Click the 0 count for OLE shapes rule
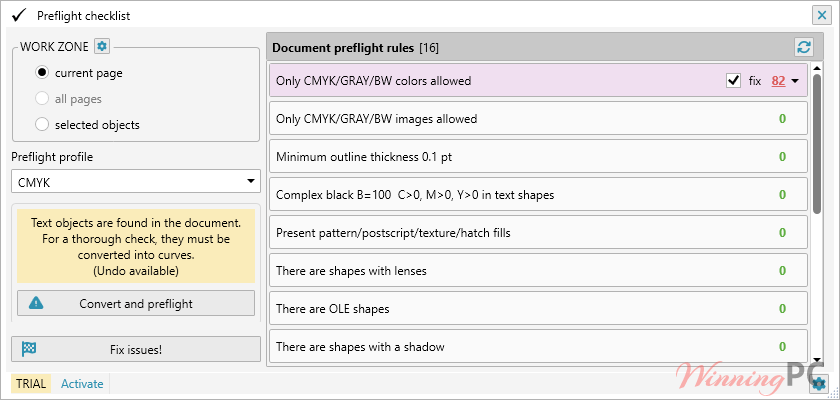Screen dimensions: 840x400 click(782, 309)
